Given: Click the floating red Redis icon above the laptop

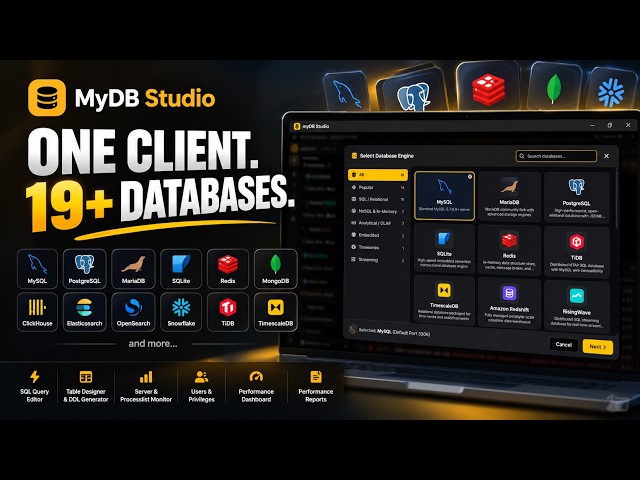Looking at the screenshot, I should click(488, 88).
